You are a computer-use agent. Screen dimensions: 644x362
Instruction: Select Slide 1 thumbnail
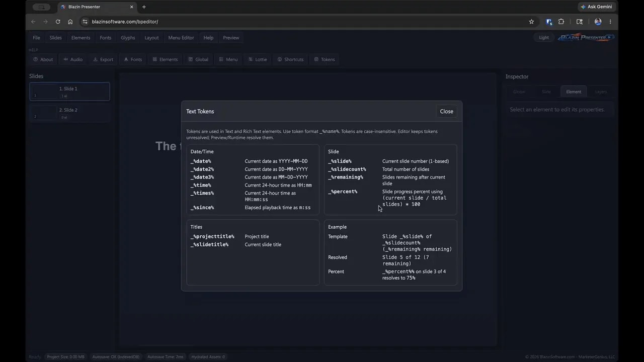pyautogui.click(x=69, y=92)
